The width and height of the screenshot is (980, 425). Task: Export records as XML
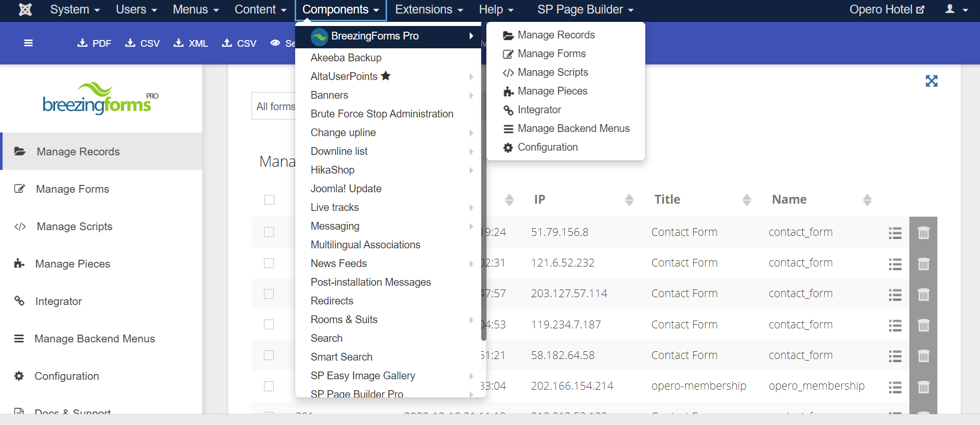point(191,43)
